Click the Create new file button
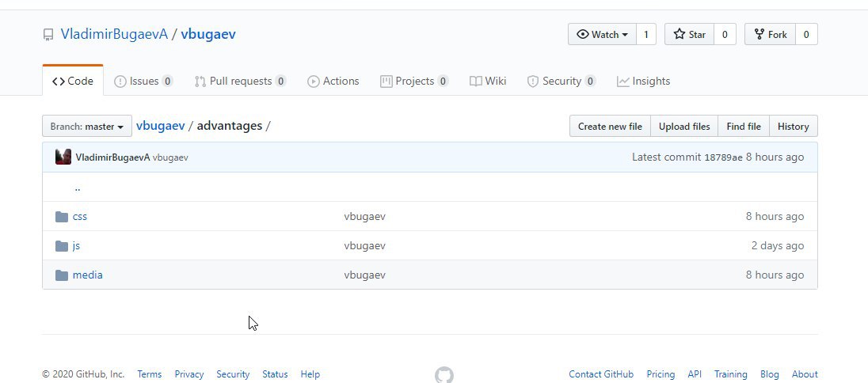This screenshot has height=383, width=868. pyautogui.click(x=610, y=126)
